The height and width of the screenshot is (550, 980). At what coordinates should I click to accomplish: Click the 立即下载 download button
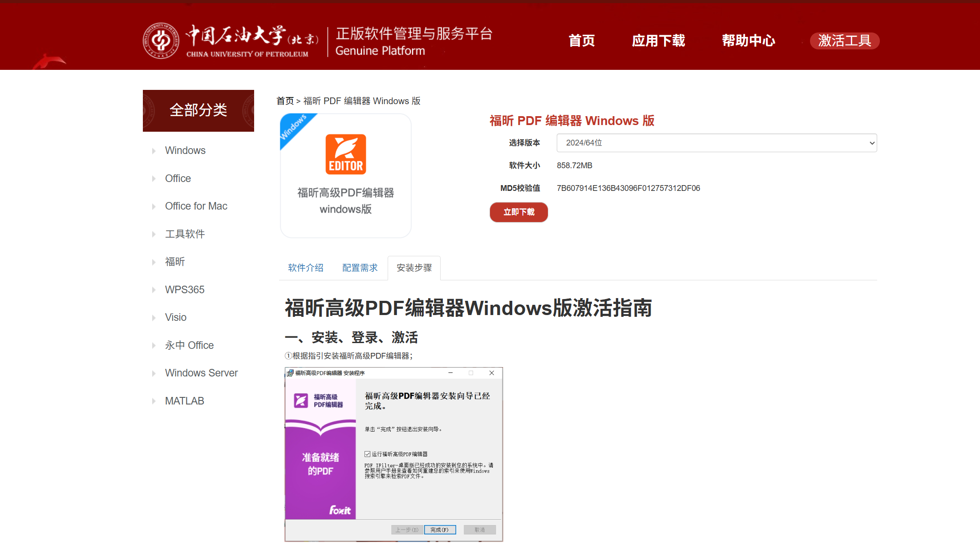tap(518, 212)
